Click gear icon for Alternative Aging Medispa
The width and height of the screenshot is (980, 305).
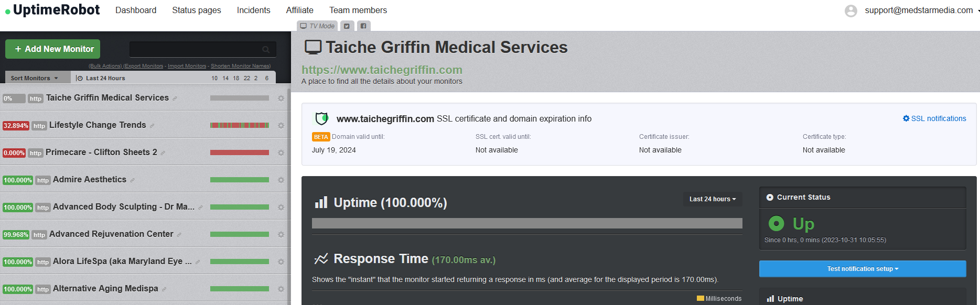point(281,289)
